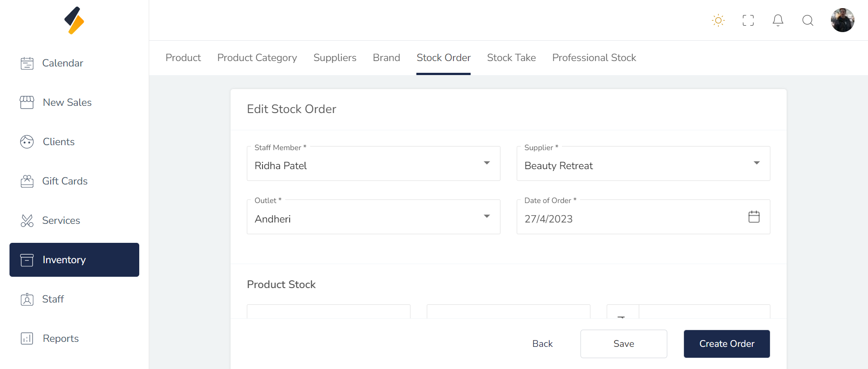Open the notifications bell
The image size is (868, 369).
coord(778,20)
